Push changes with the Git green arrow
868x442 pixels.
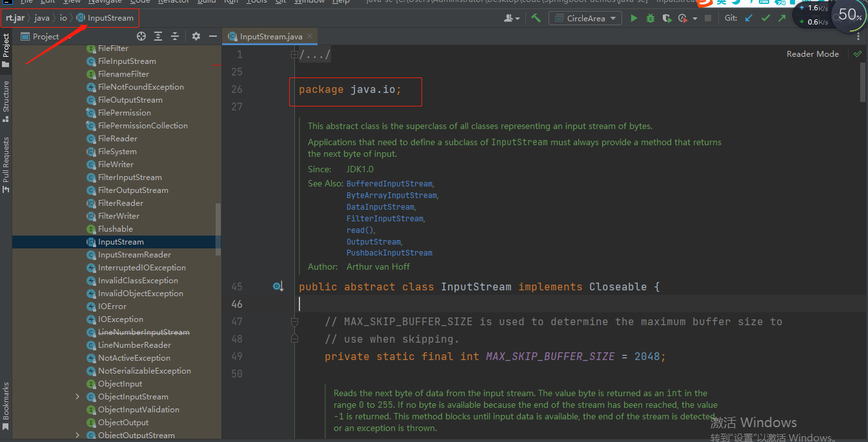[782, 18]
